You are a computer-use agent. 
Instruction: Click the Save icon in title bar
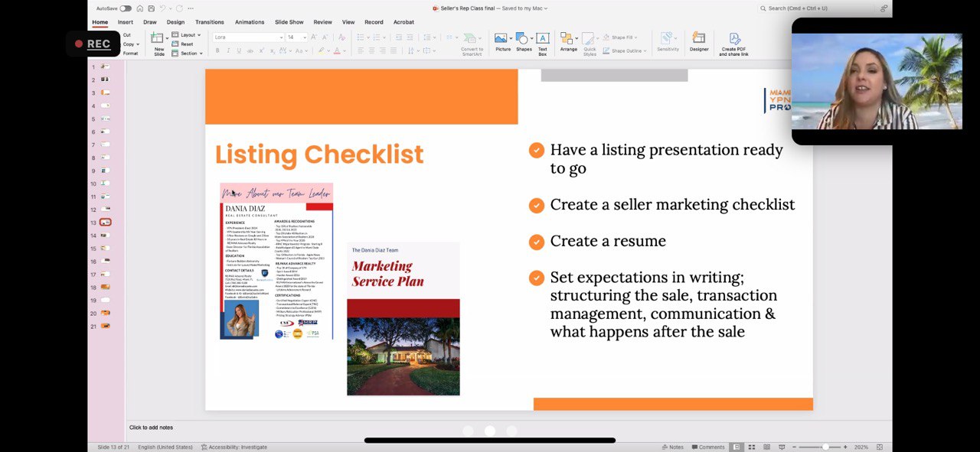pyautogui.click(x=151, y=8)
